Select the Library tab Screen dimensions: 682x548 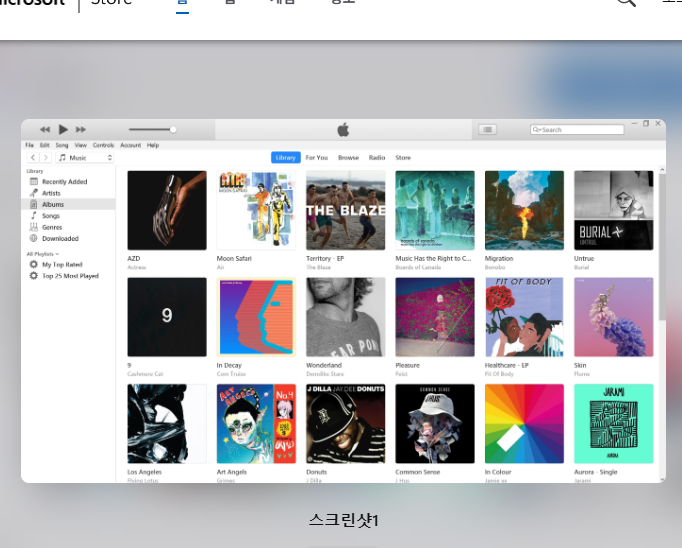click(x=286, y=157)
